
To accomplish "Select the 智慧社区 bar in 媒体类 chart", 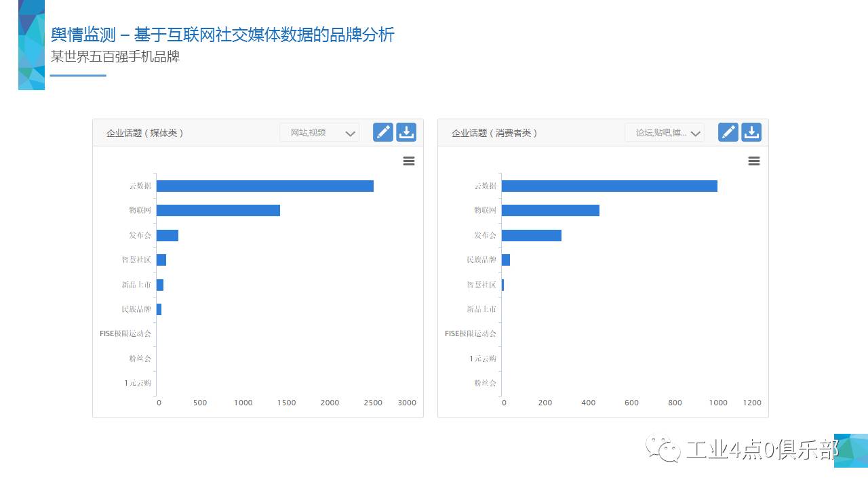I will click(x=161, y=260).
